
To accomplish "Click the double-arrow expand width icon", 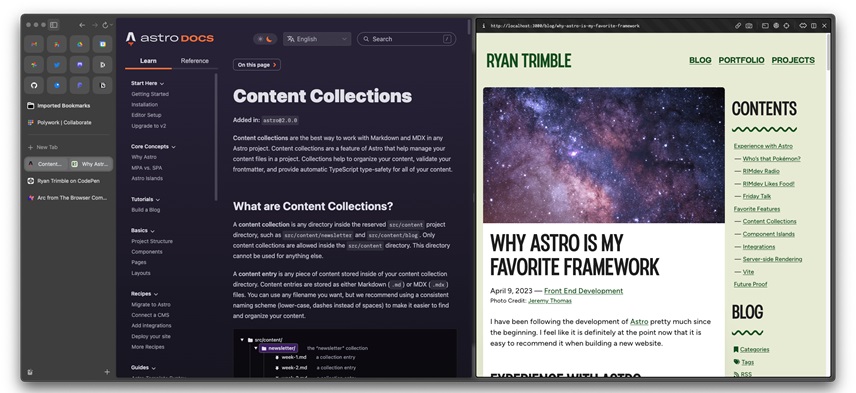I will pos(803,26).
